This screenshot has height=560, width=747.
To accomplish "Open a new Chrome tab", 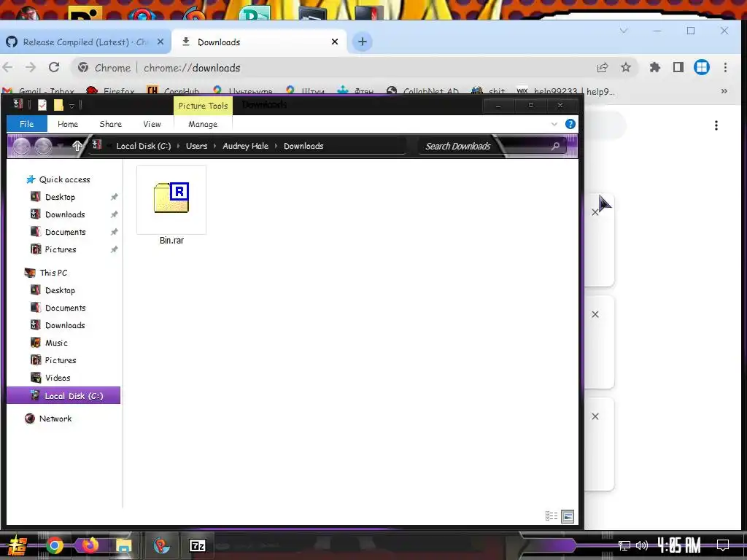I will 362,42.
